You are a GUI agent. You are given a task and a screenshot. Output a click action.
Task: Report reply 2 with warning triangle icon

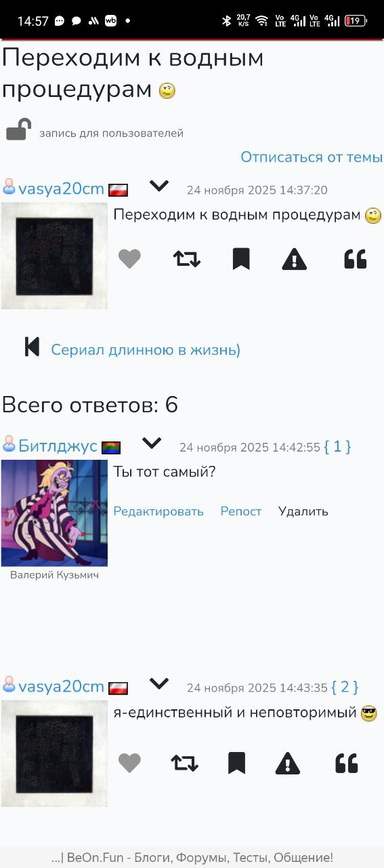[x=288, y=764]
